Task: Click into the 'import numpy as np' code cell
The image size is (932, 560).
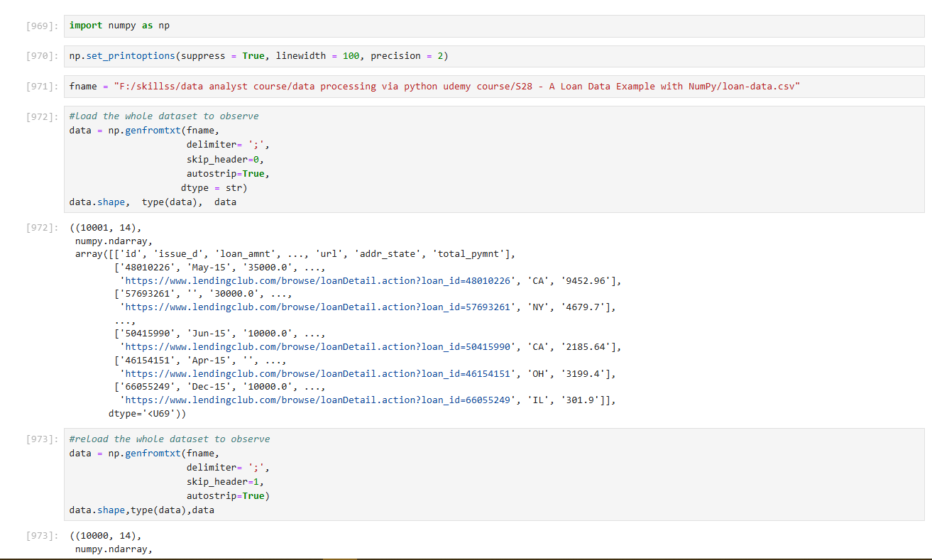Action: tap(494, 26)
